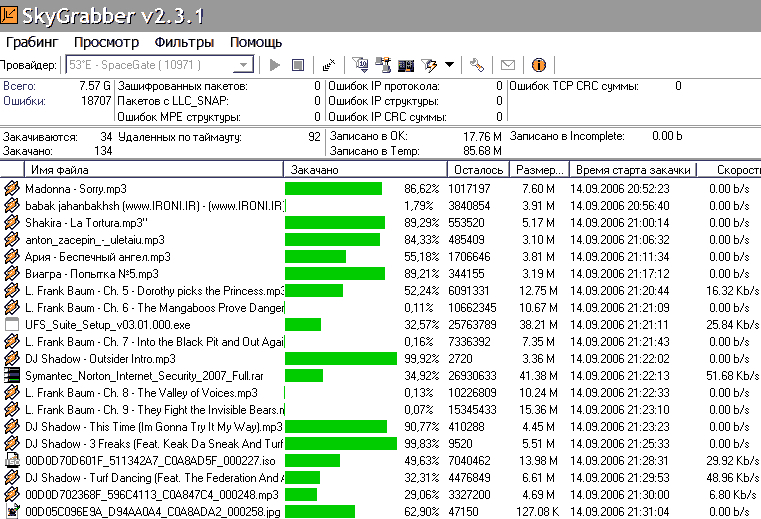Click the orange info icon
This screenshot has width=761, height=519.
[x=539, y=65]
